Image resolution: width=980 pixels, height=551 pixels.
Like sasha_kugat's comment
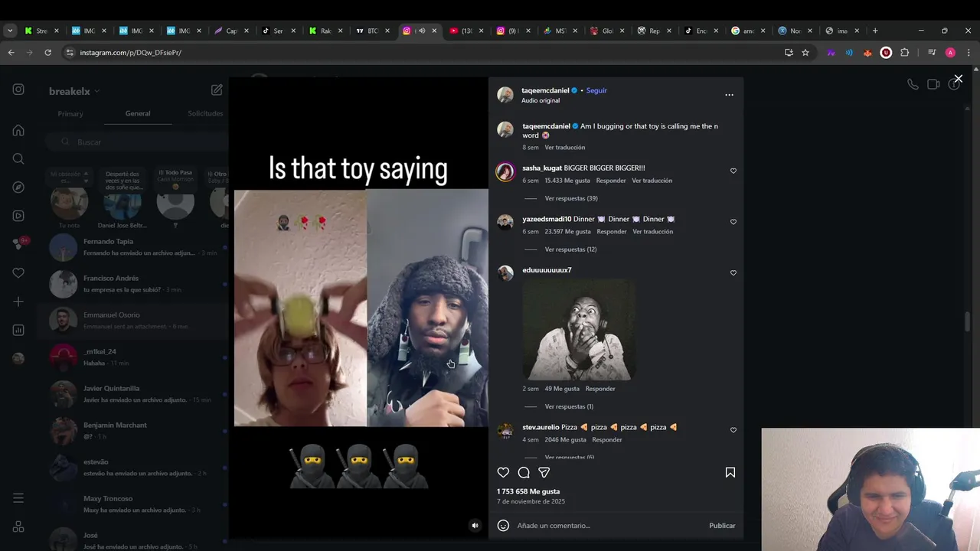pyautogui.click(x=733, y=171)
